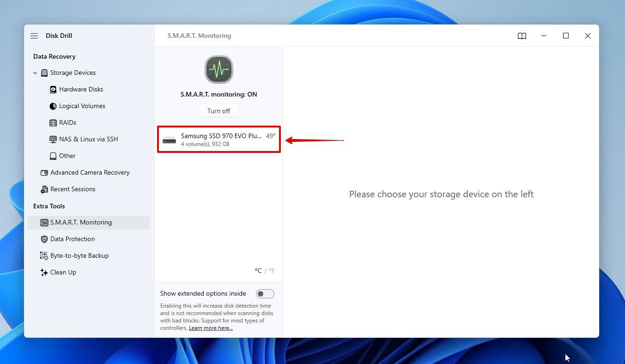Launch the Clean Up tool

63,272
